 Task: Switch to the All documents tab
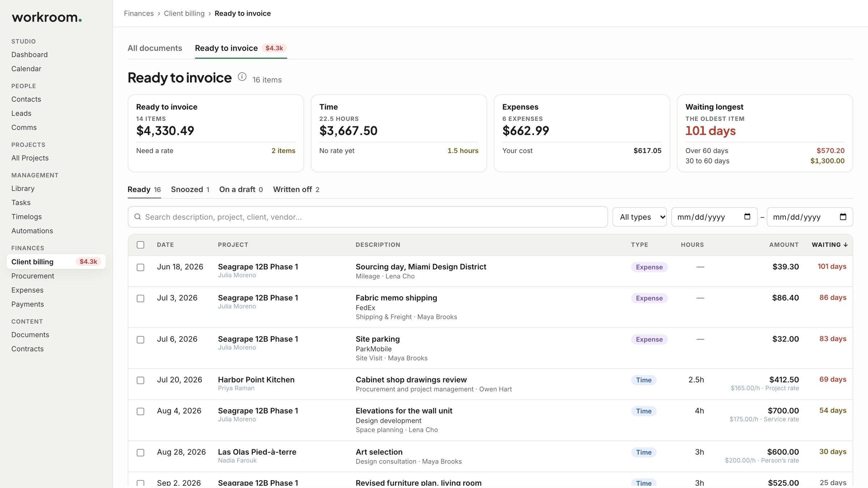coord(155,48)
